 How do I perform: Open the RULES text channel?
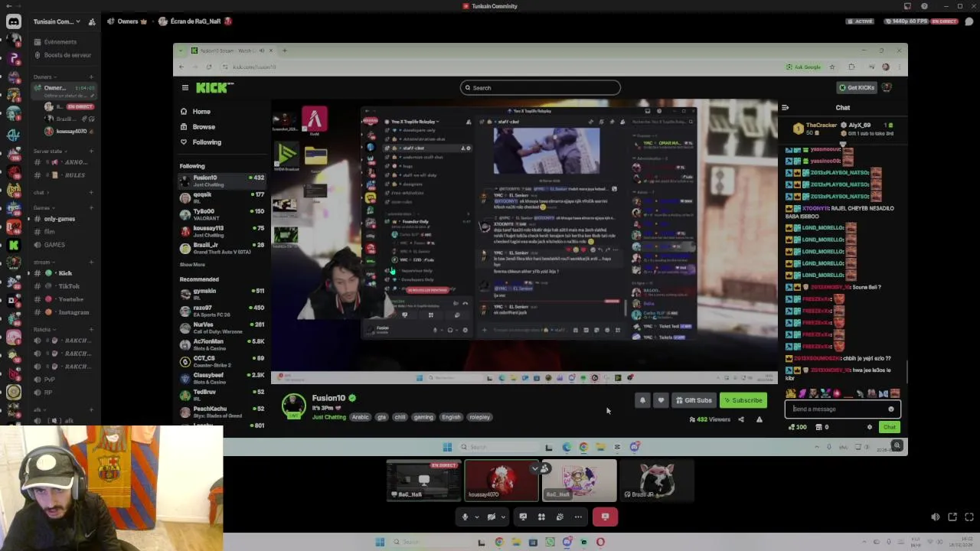point(64,175)
